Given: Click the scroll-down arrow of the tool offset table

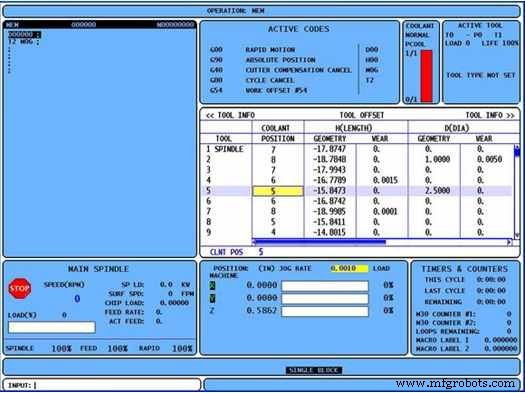Looking at the screenshot, I should [x=517, y=235].
